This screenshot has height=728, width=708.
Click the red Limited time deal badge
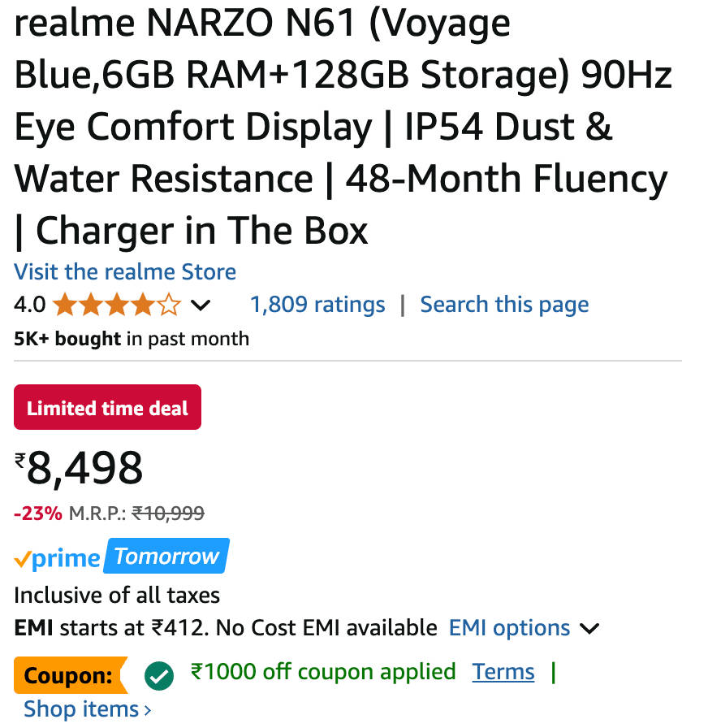[x=107, y=408]
